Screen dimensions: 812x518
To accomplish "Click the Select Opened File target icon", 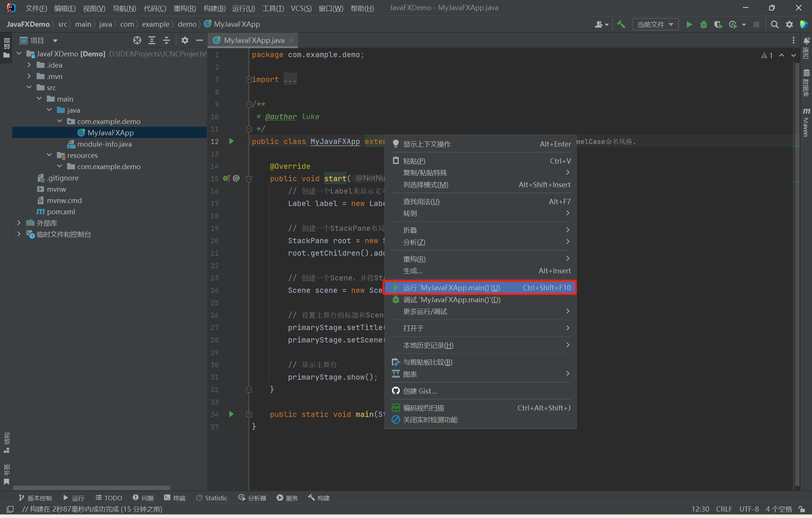I will coord(137,40).
